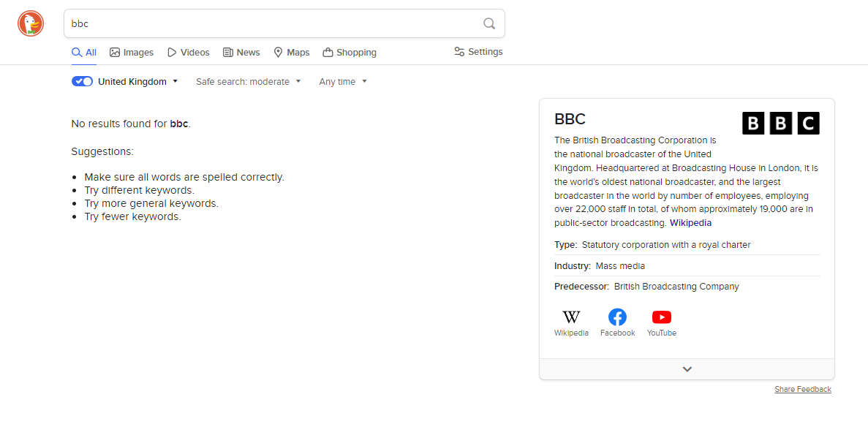Switch to the Shopping tab

(350, 53)
